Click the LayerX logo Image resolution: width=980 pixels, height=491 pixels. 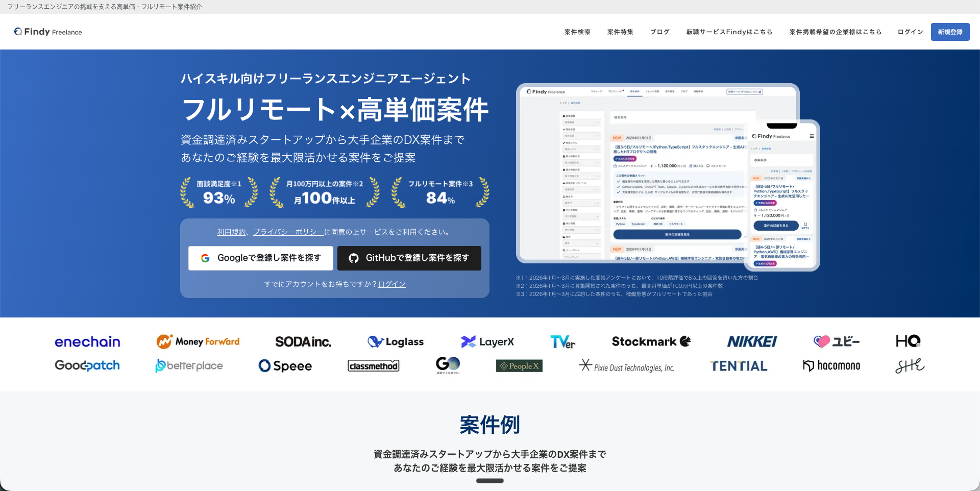click(487, 341)
